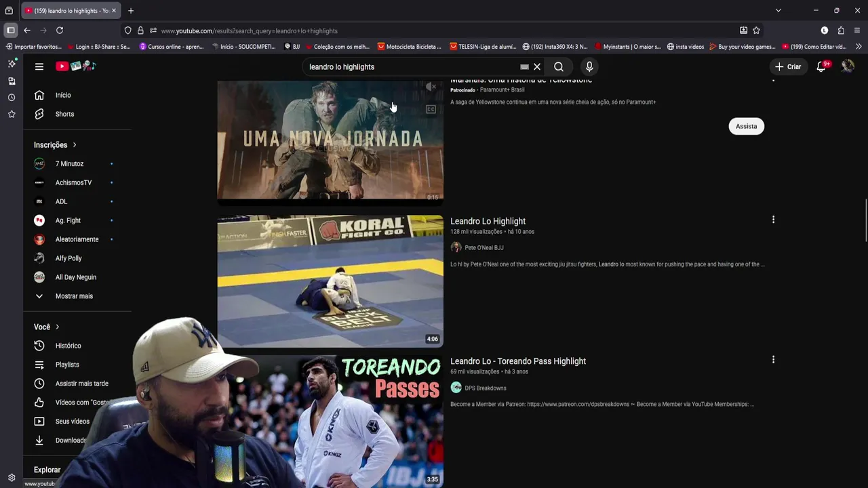Bookmark this page with star icon
868x488 pixels.
click(x=756, y=30)
